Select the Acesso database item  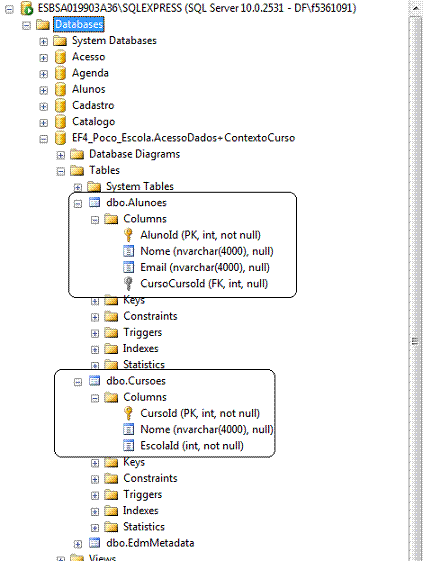(88, 57)
